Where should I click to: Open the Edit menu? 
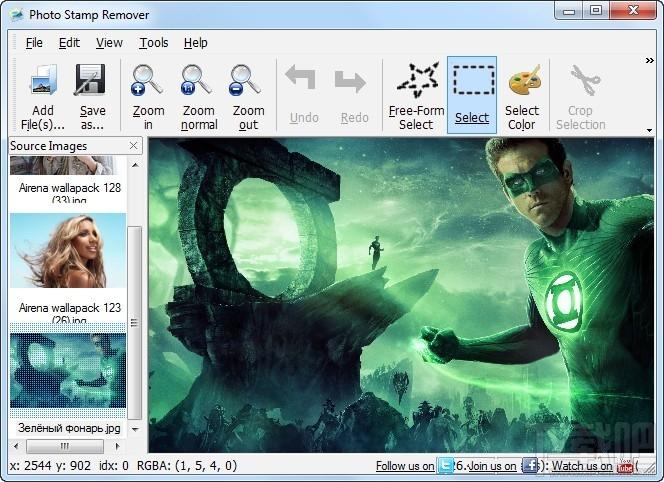tap(69, 43)
